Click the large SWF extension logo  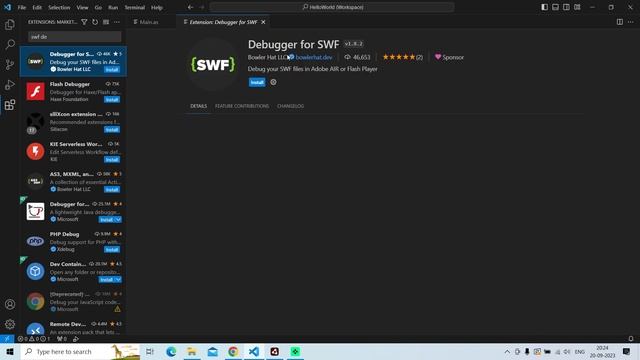tap(213, 64)
